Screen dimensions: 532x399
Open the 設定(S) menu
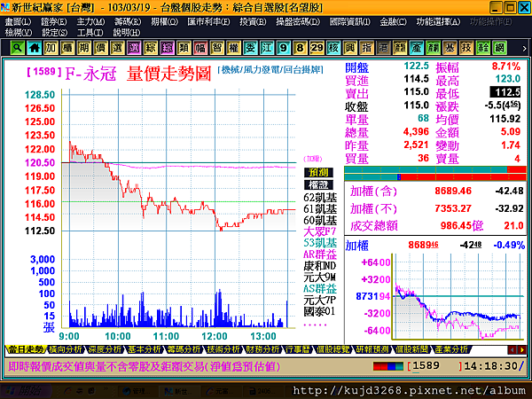tap(54, 33)
